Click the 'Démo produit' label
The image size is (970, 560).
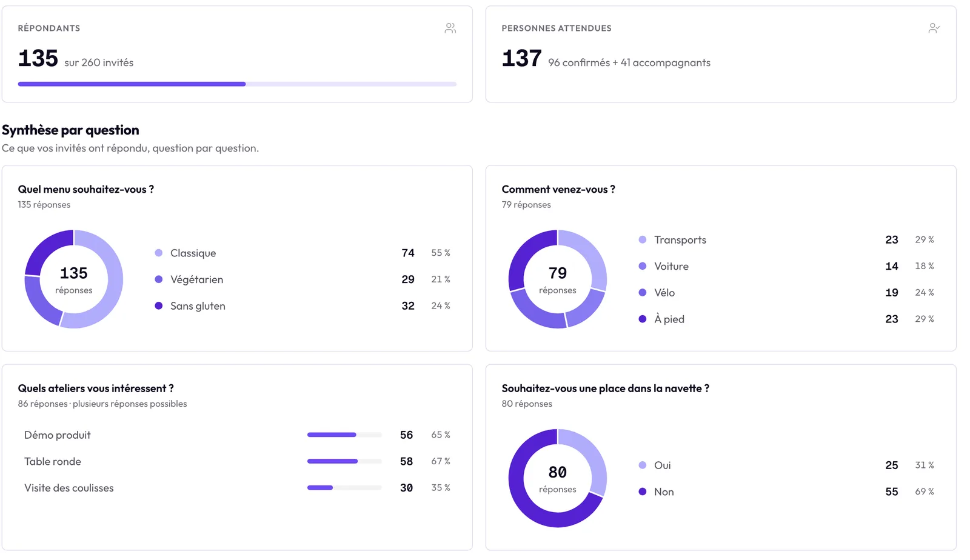(58, 435)
